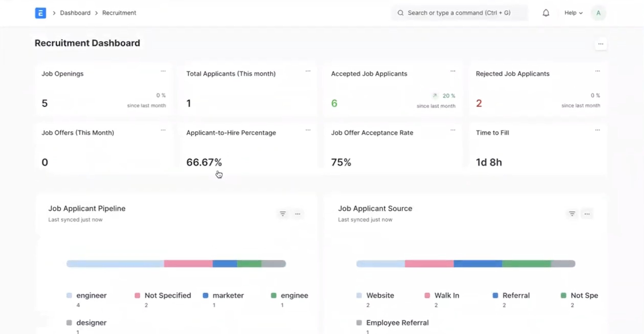Open Job Applicant Pipeline ellipsis menu

click(x=297, y=214)
